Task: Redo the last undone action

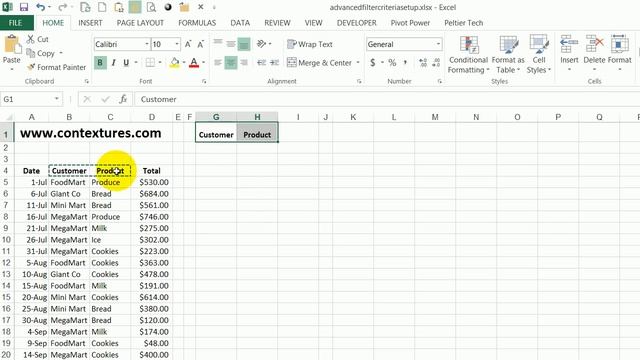Action: (62, 7)
